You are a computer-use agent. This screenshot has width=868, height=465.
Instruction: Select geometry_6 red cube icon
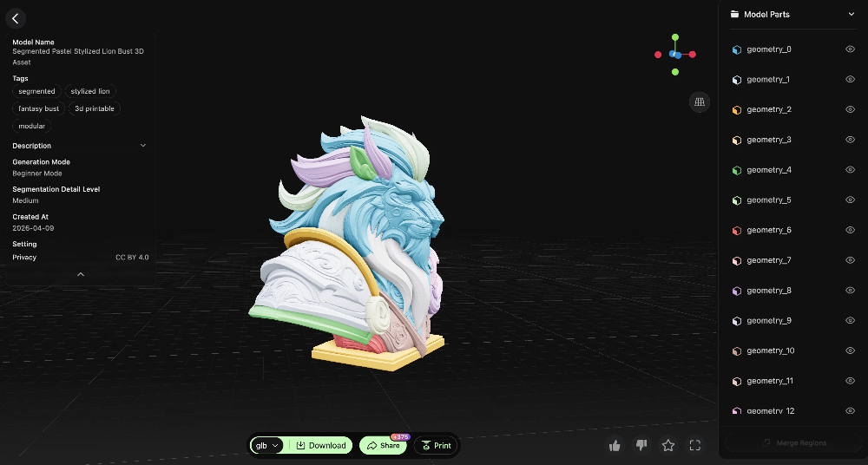(737, 231)
